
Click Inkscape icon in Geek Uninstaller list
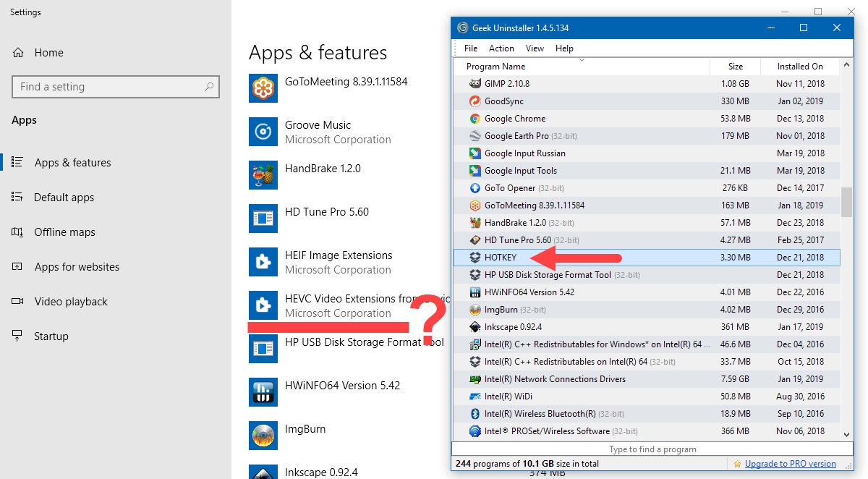click(x=475, y=327)
